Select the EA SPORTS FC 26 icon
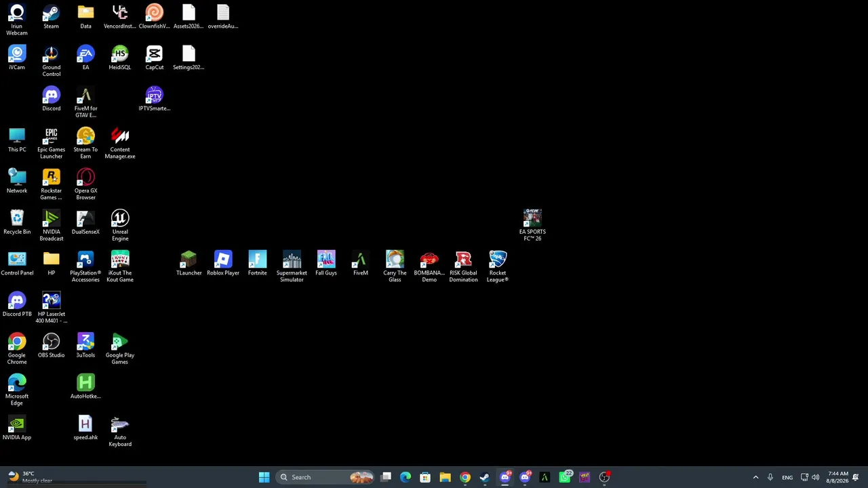The height and width of the screenshot is (488, 868). [x=532, y=226]
